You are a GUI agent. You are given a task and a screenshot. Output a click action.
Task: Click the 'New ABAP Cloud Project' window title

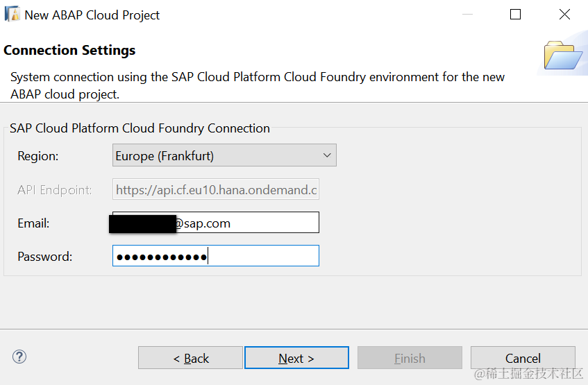92,15
